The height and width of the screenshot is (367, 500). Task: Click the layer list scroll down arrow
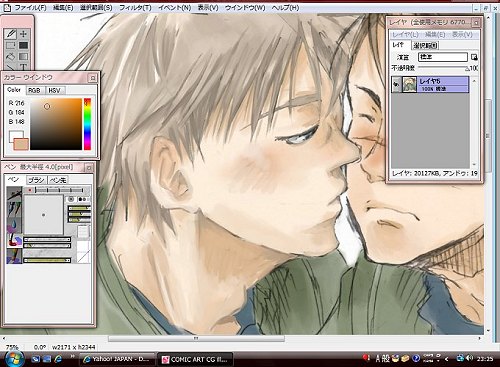474,164
